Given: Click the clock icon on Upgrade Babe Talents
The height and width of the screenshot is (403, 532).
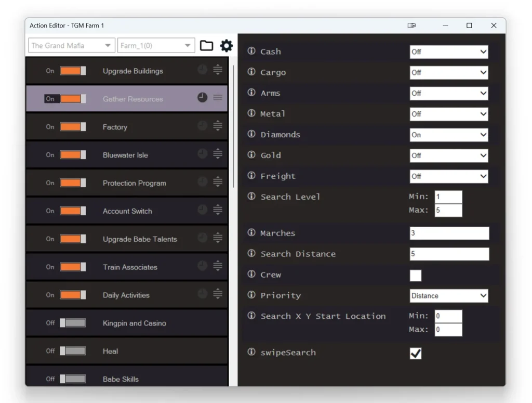Looking at the screenshot, I should pos(202,238).
